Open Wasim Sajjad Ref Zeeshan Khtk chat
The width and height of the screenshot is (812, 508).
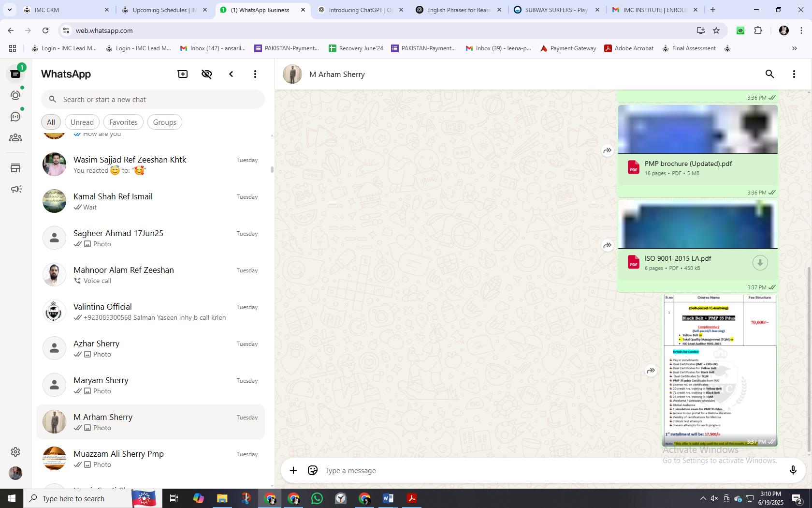151,164
